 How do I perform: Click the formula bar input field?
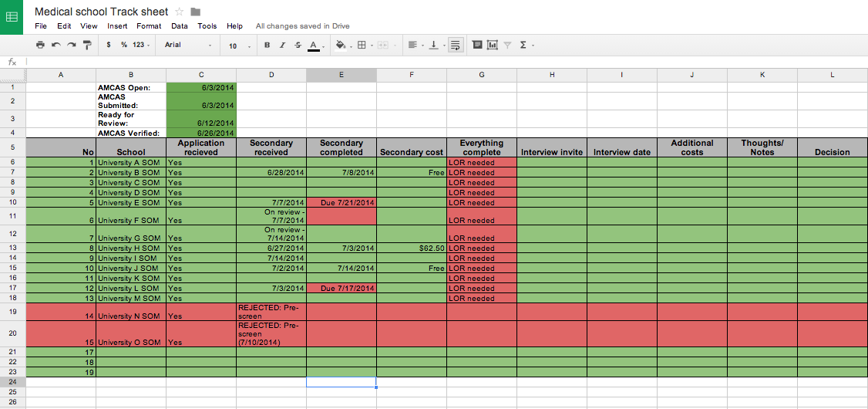(447, 62)
